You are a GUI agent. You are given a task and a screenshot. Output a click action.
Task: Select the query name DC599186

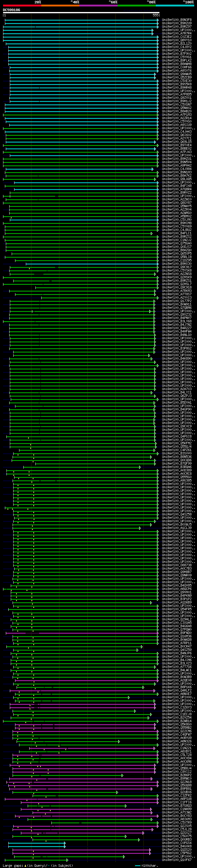point(11,10)
